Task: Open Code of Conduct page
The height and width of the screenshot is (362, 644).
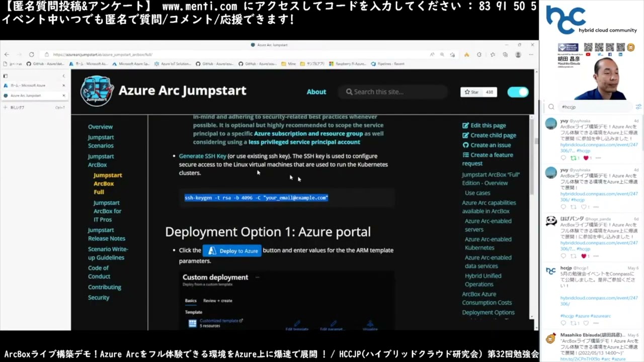Action: pos(99,272)
